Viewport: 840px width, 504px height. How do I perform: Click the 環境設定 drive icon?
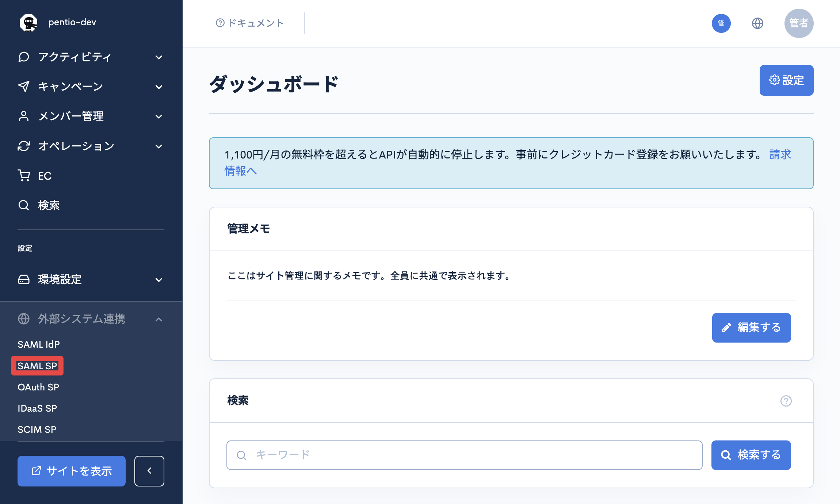click(24, 279)
